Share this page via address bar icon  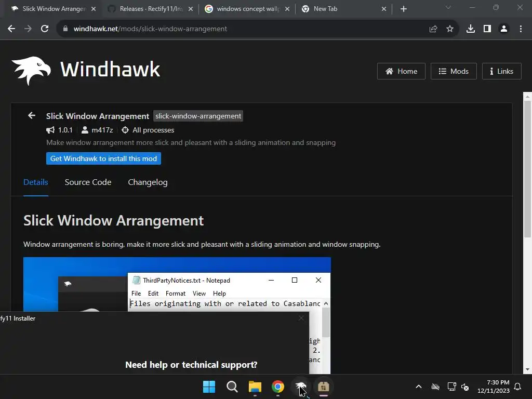point(433,29)
